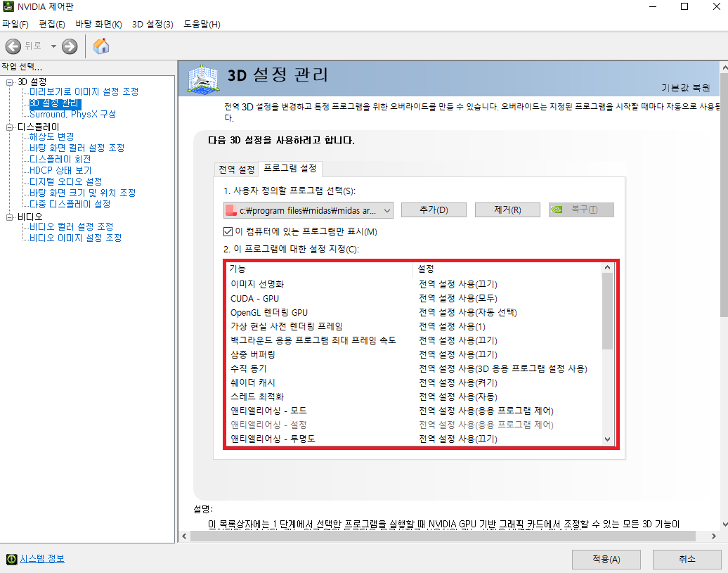Open the Home icon in the toolbar

pyautogui.click(x=101, y=46)
